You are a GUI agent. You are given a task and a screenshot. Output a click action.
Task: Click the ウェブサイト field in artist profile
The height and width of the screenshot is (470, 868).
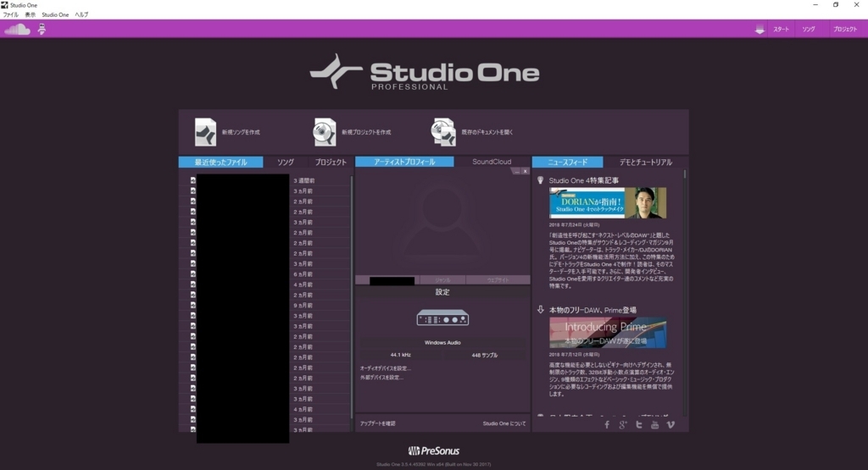coord(498,280)
